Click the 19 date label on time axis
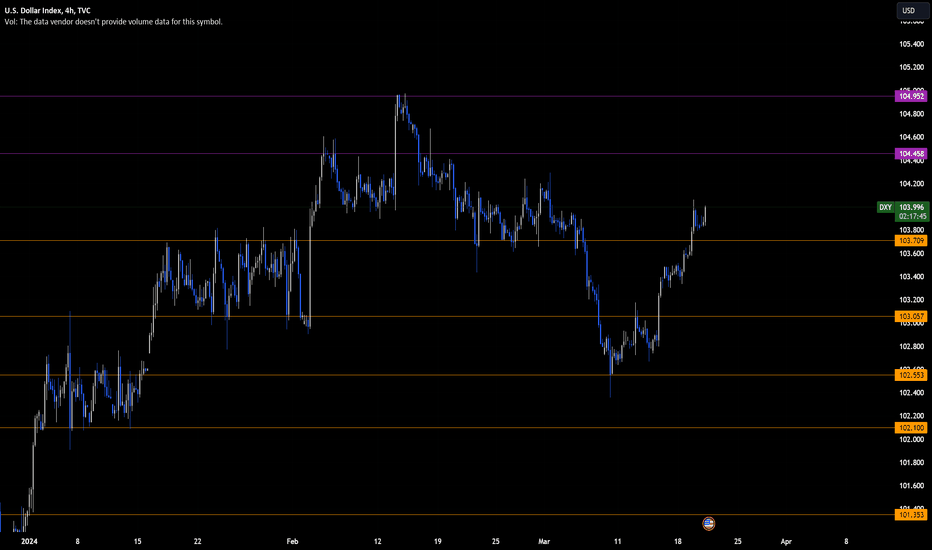Screen dimensions: 932x550 pyautogui.click(x=437, y=542)
